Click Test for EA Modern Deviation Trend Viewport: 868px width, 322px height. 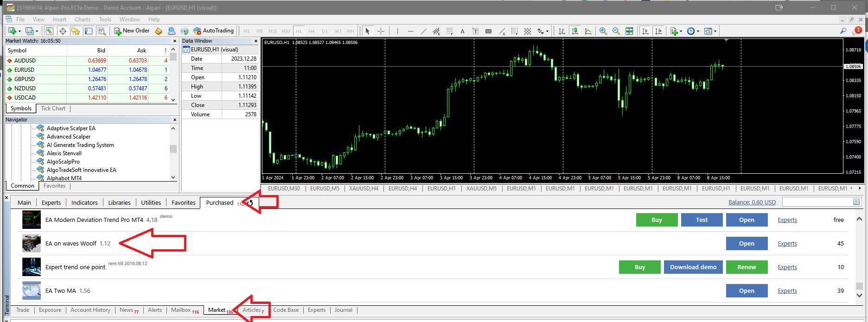pos(702,220)
